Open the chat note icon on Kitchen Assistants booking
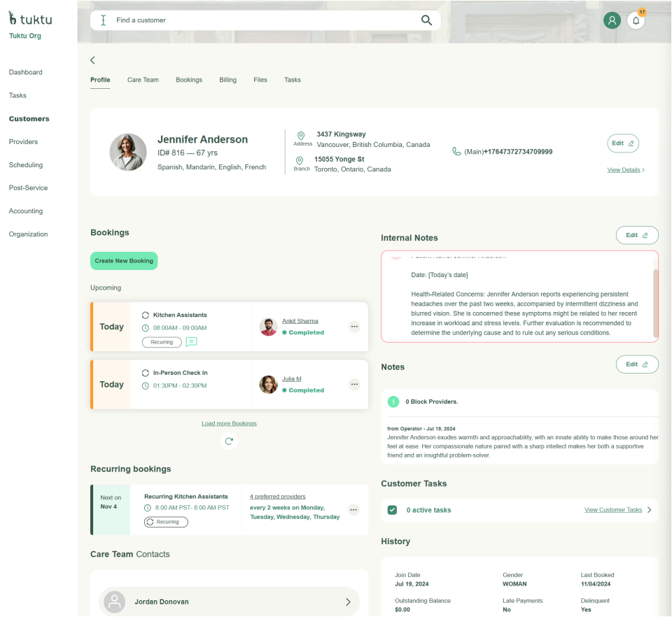Screen dimensions: 672x617 191,342
